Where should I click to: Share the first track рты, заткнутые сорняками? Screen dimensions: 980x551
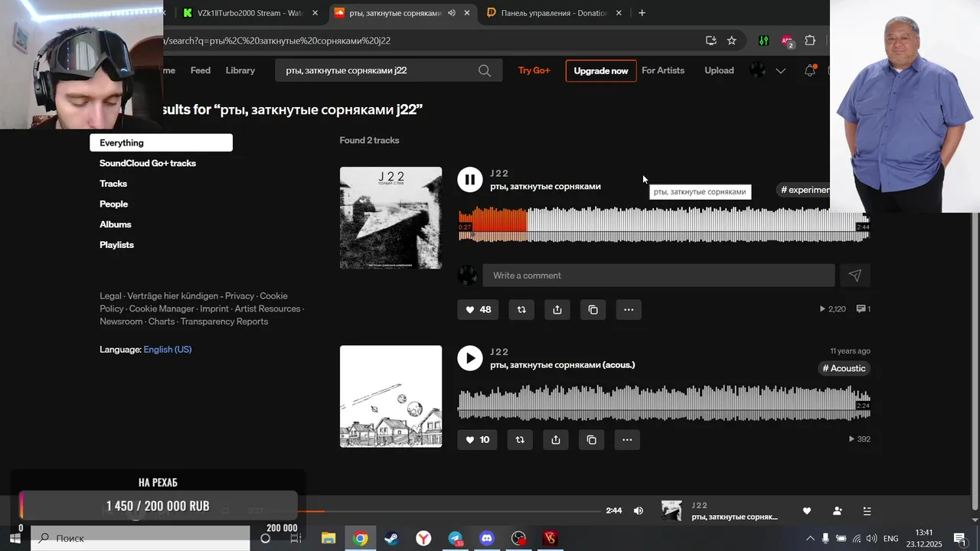[557, 310]
